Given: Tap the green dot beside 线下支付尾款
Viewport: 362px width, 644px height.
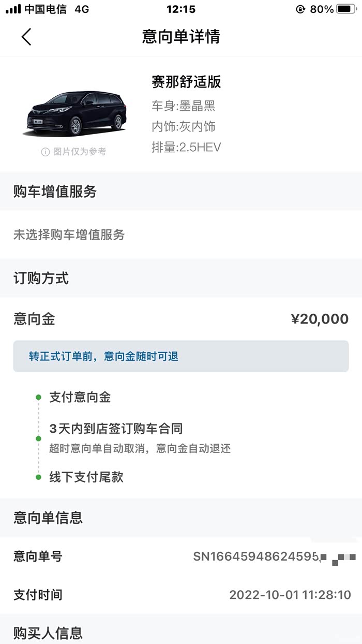Looking at the screenshot, I should [x=38, y=477].
